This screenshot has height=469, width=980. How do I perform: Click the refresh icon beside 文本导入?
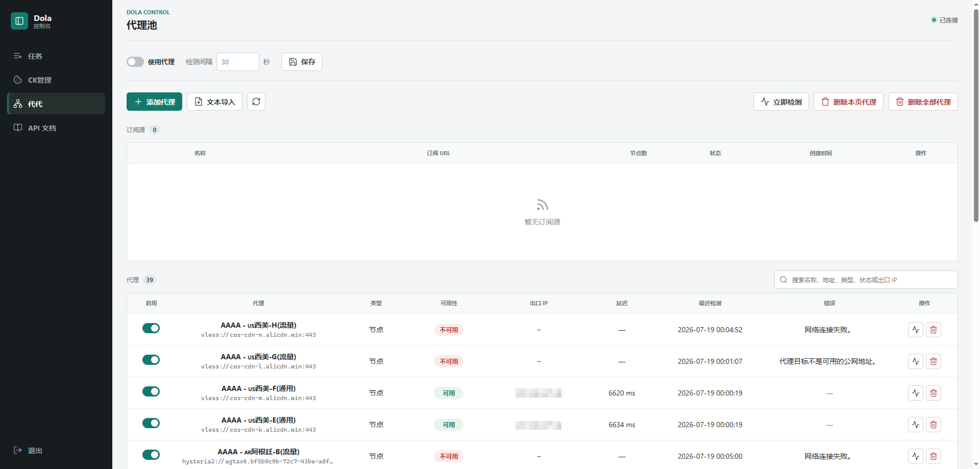click(x=256, y=102)
